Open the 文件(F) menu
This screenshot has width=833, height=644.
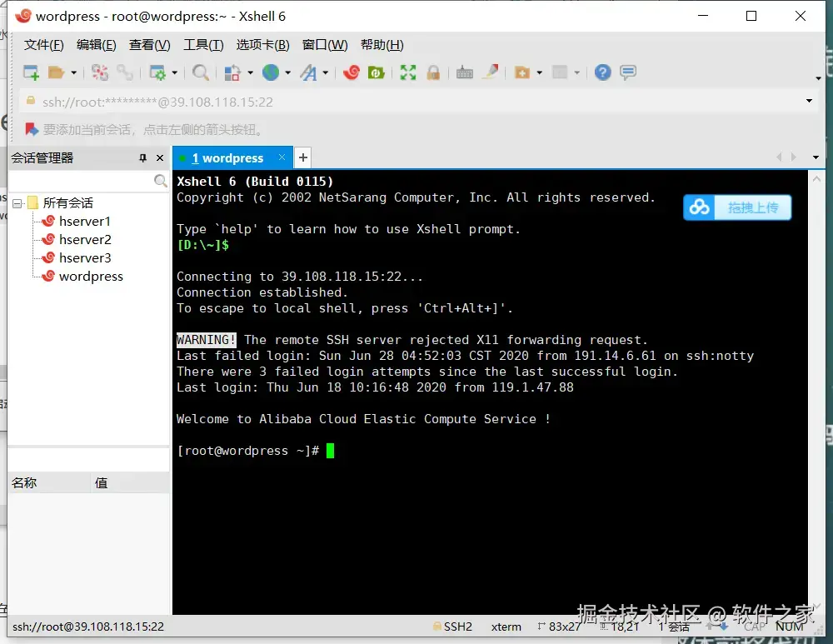(43, 45)
